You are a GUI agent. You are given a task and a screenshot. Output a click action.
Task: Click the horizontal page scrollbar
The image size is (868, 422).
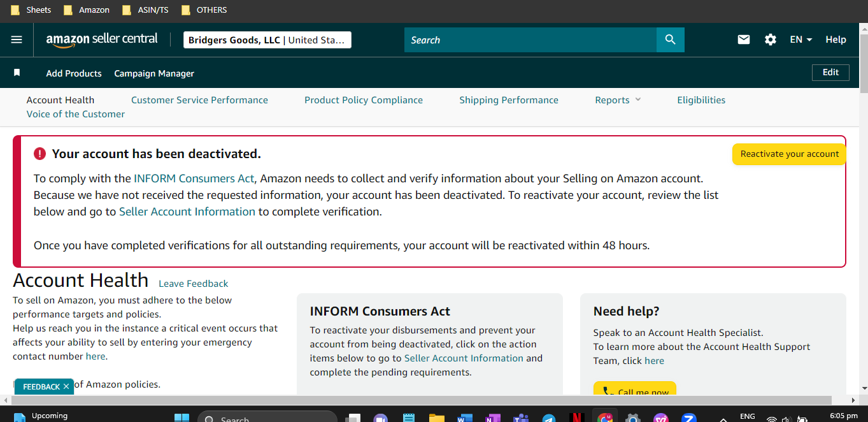click(x=420, y=400)
